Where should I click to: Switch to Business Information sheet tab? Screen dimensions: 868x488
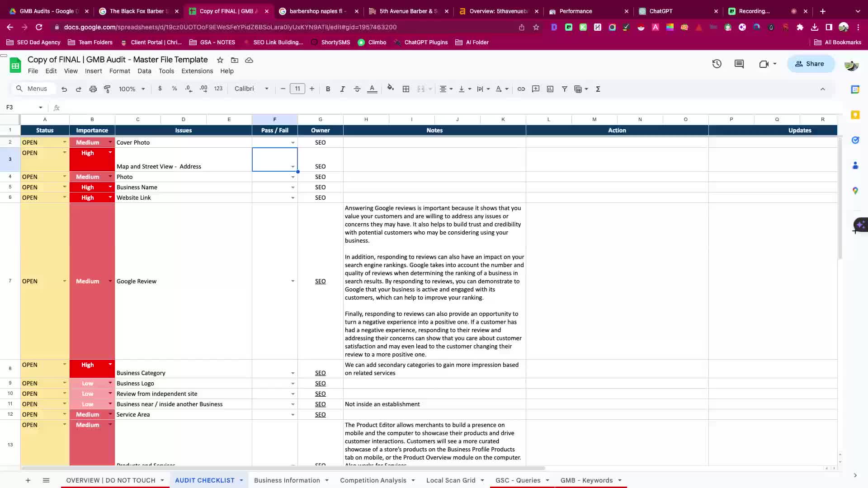point(287,480)
